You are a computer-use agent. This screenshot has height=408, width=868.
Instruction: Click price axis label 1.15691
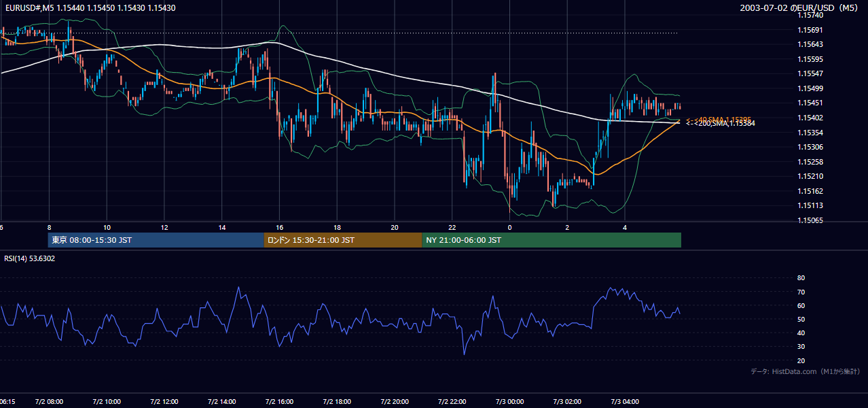pyautogui.click(x=810, y=30)
